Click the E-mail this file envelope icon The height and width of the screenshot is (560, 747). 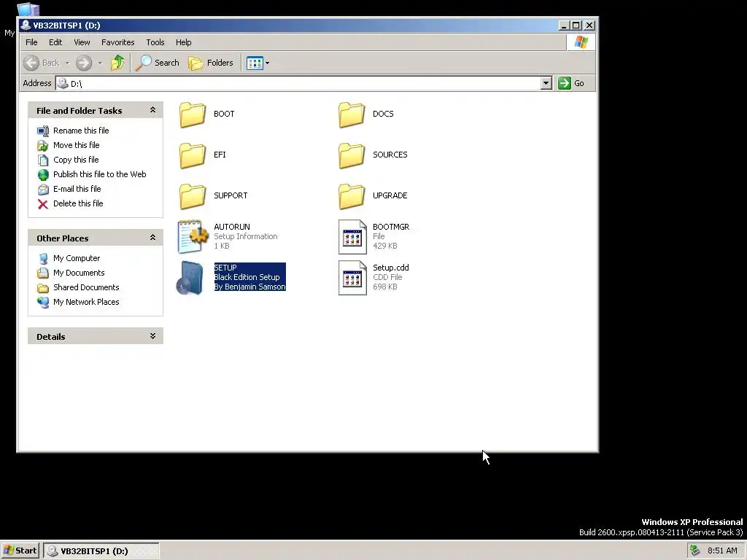click(43, 190)
